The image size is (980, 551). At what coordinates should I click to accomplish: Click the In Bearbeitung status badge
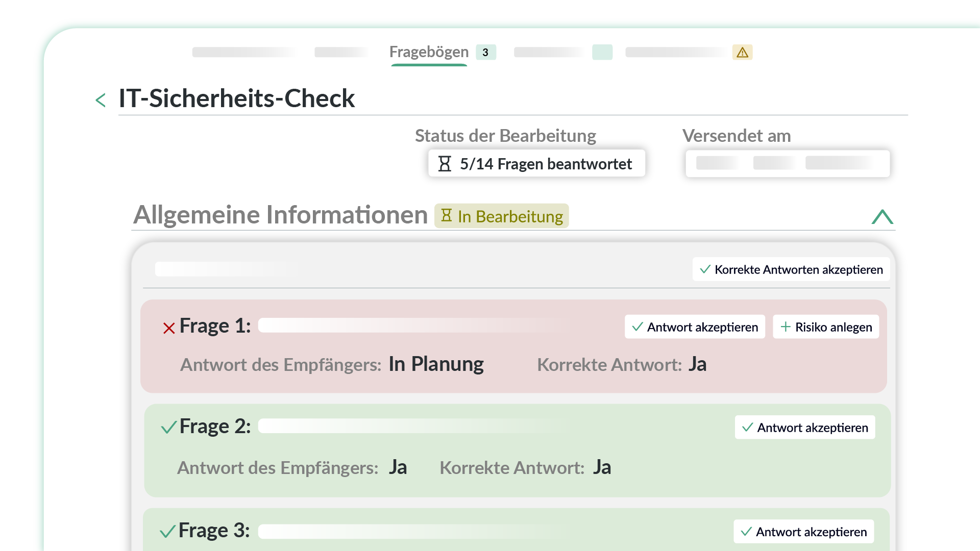[501, 216]
